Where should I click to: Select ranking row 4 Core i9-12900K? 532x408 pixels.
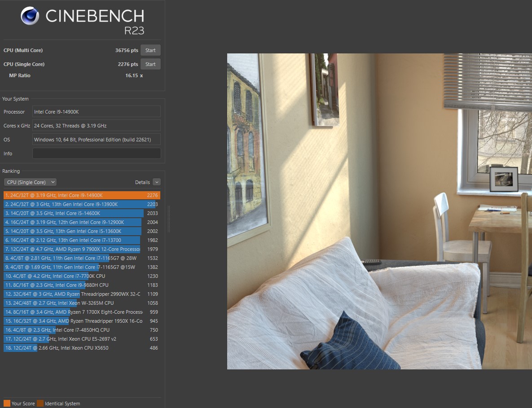pos(82,222)
